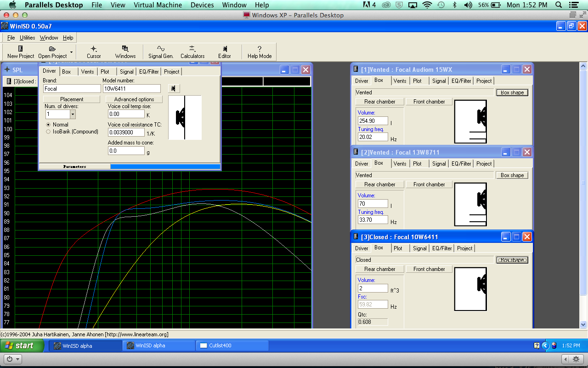This screenshot has height=368, width=588.
Task: Open the Virtual Machine menu in Mac menu bar
Action: pyautogui.click(x=158, y=5)
